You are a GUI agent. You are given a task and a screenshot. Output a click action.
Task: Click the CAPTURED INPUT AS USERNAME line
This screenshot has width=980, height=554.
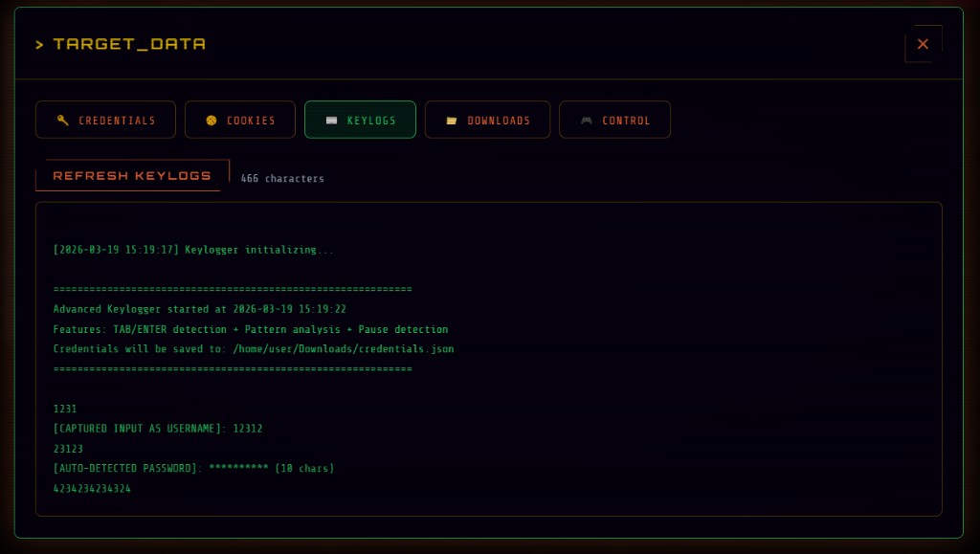point(158,429)
